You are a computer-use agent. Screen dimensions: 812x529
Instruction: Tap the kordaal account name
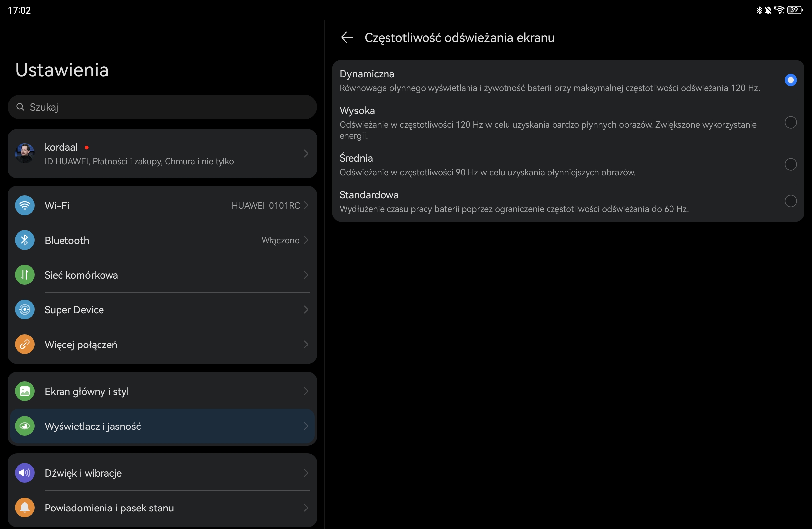61,147
